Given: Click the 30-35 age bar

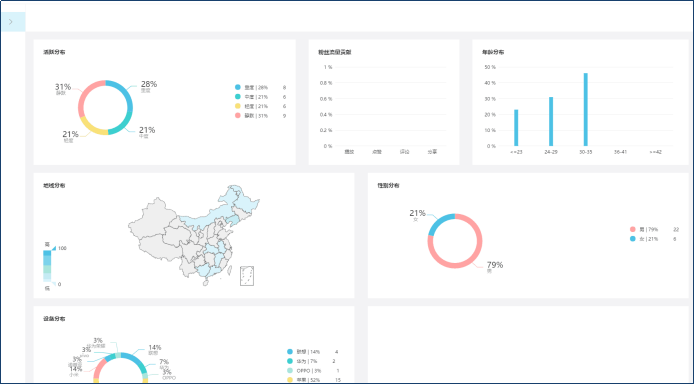Looking at the screenshot, I should point(586,110).
